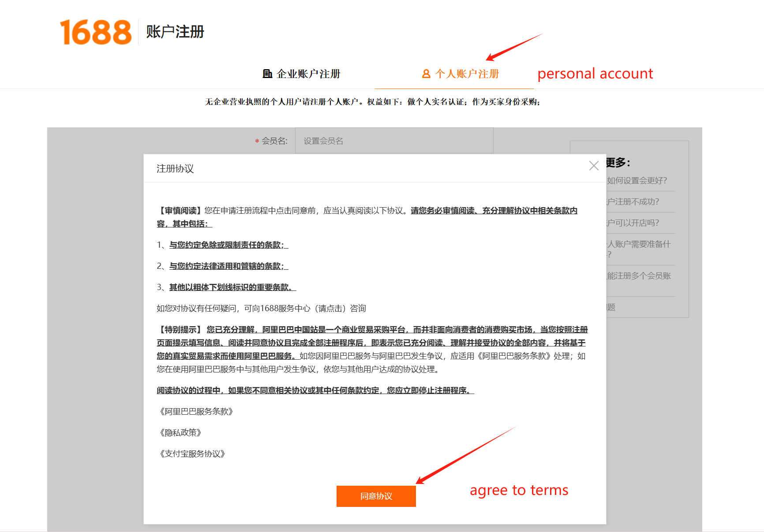Click the sidebar question 人账户需要准备什
The height and width of the screenshot is (532, 764).
(x=639, y=244)
